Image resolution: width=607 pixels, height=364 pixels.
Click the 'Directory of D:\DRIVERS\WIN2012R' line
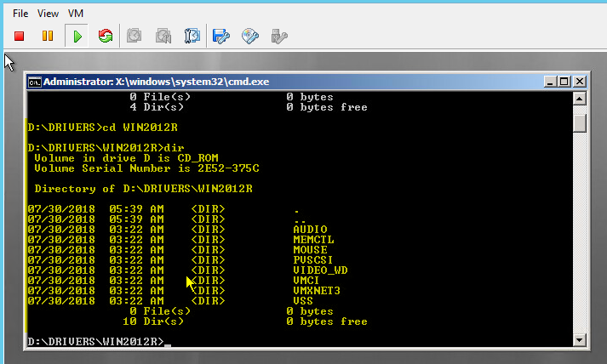tap(144, 189)
